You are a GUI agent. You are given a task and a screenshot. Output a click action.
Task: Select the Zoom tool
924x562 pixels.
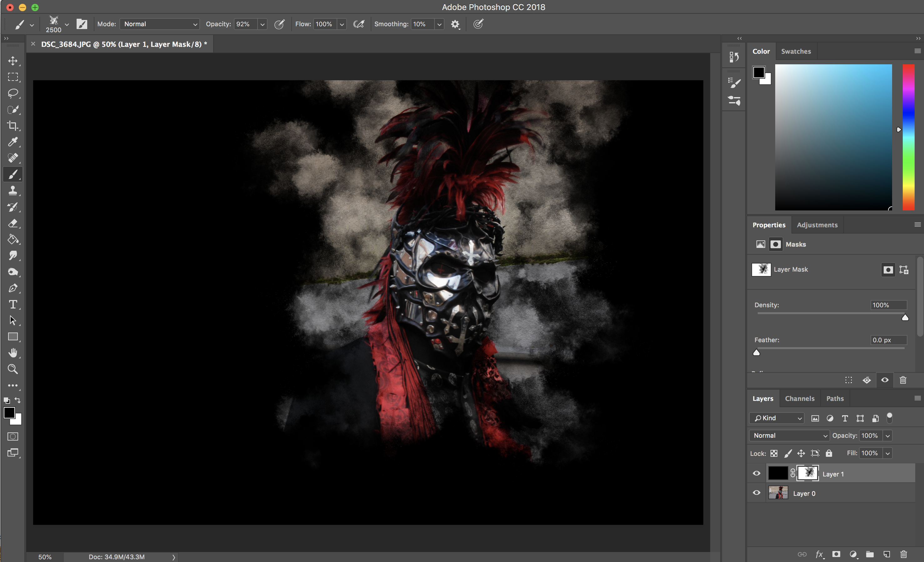tap(13, 369)
